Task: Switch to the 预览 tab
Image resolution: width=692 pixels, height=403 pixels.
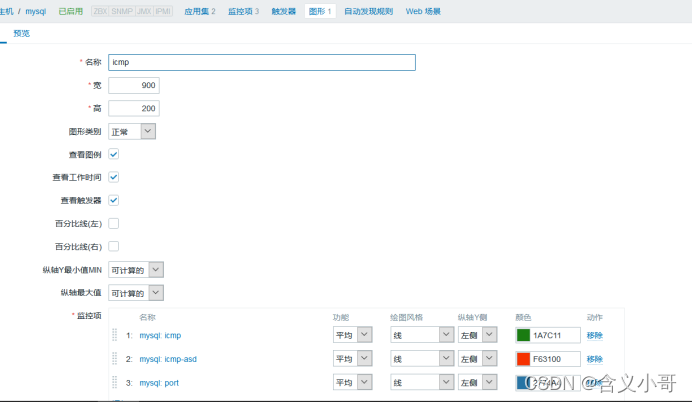Action: pos(21,33)
